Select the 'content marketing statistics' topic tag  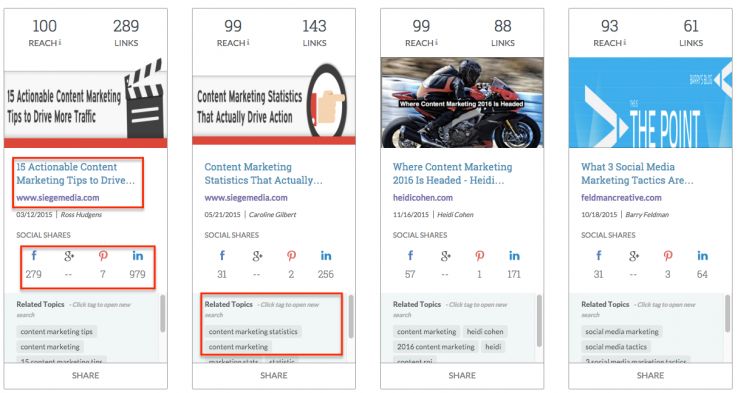[x=253, y=332]
